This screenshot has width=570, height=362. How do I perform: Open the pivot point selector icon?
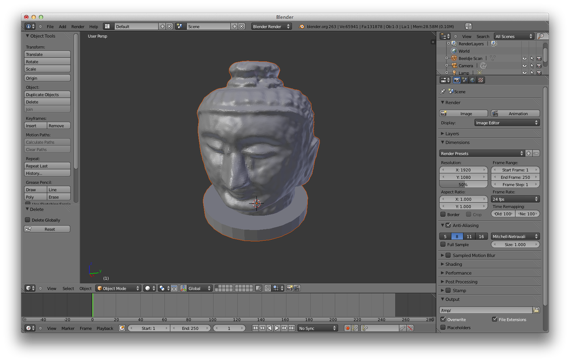pos(164,288)
